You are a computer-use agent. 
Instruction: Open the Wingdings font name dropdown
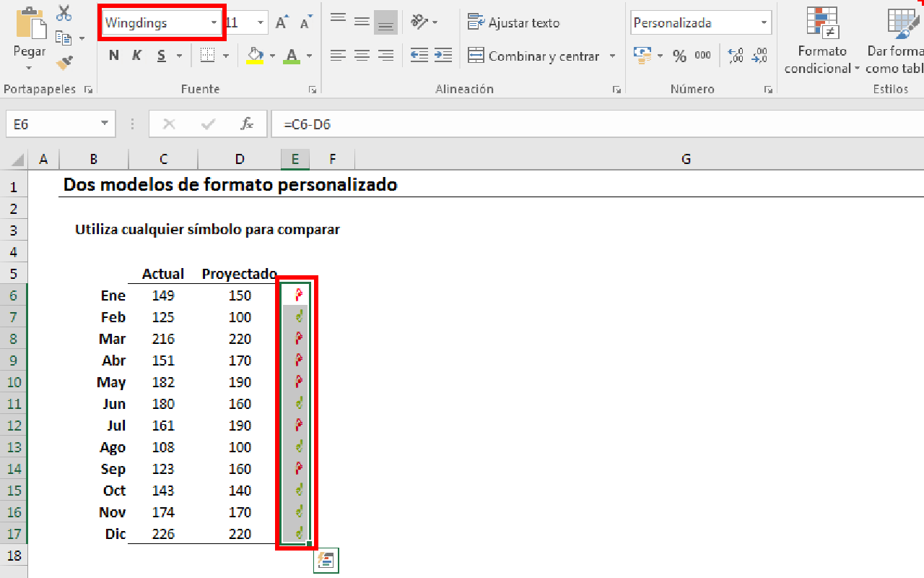(213, 22)
